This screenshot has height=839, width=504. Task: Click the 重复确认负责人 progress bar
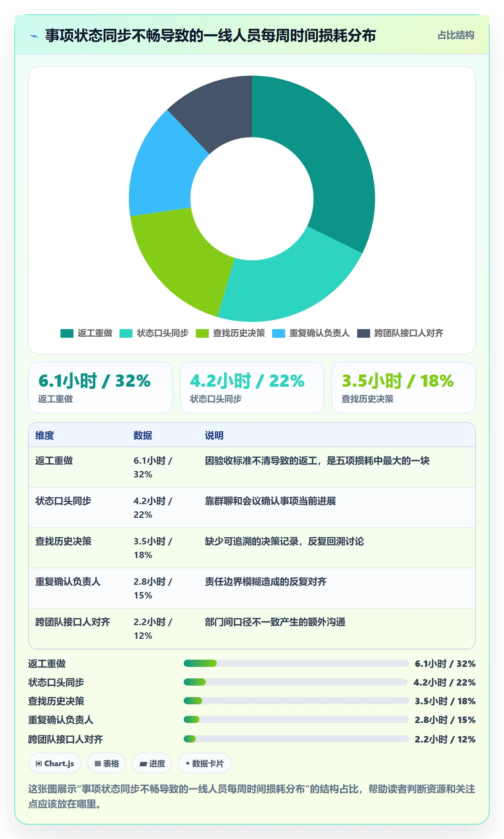pyautogui.click(x=296, y=719)
